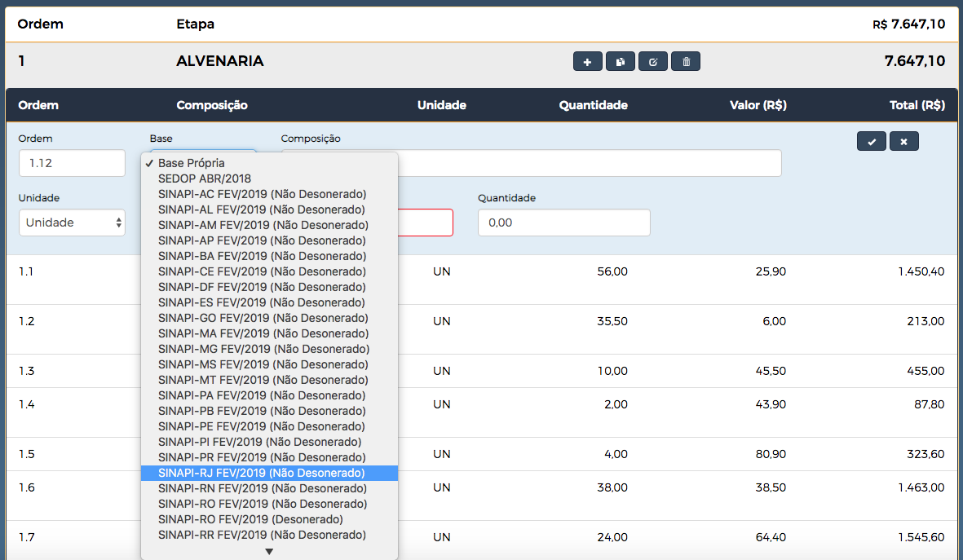
Task: Click quantity 35,50 in row 1.2
Action: point(612,321)
